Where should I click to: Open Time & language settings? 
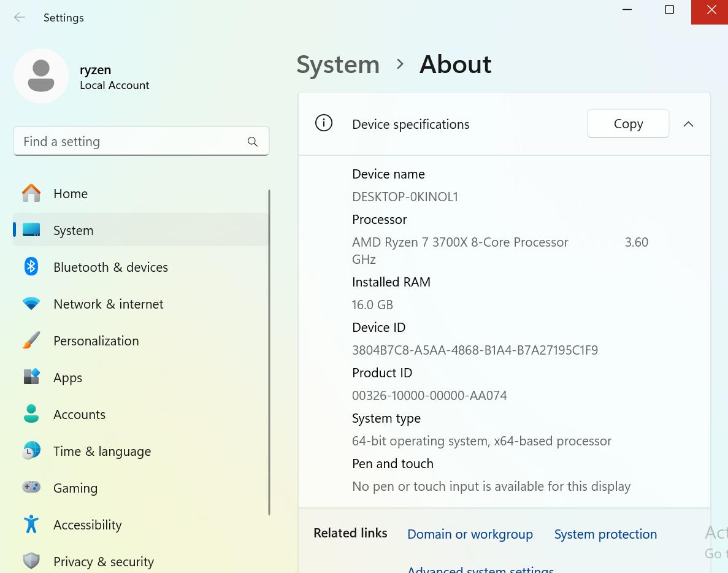pos(141,451)
